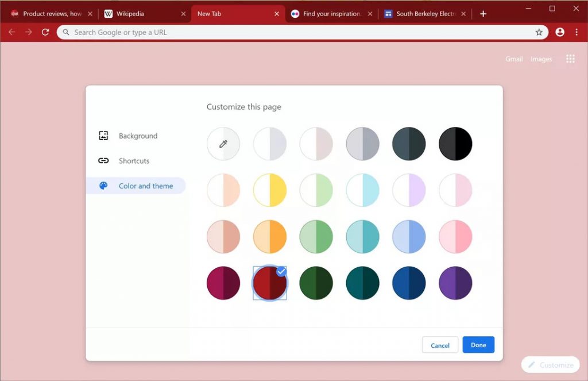The image size is (588, 381).
Task: Open the Gmail link
Action: [513, 59]
